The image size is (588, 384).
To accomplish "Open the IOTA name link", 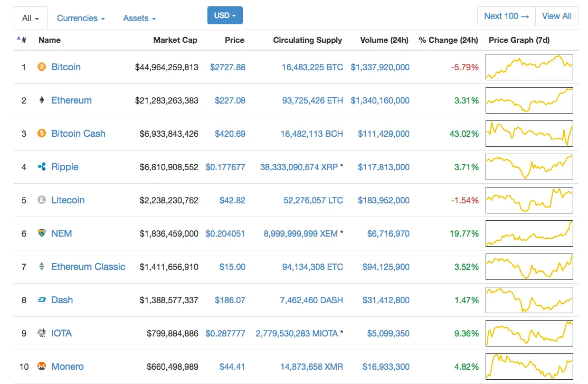I will pos(61,333).
